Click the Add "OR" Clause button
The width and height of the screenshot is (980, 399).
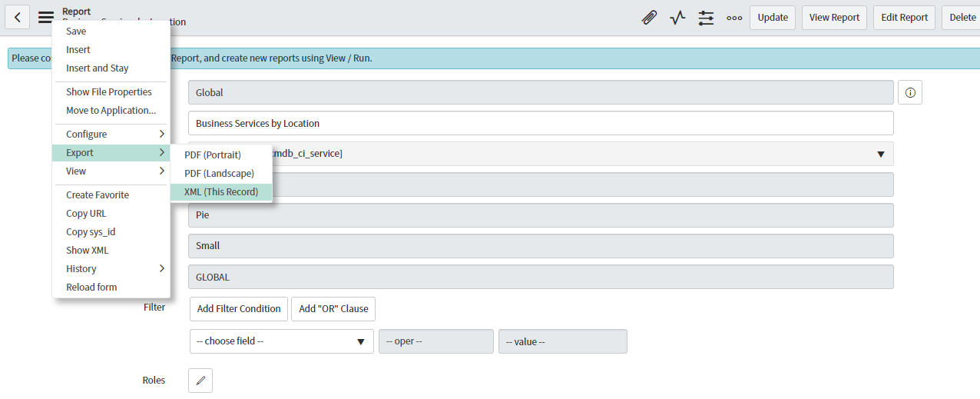point(333,308)
